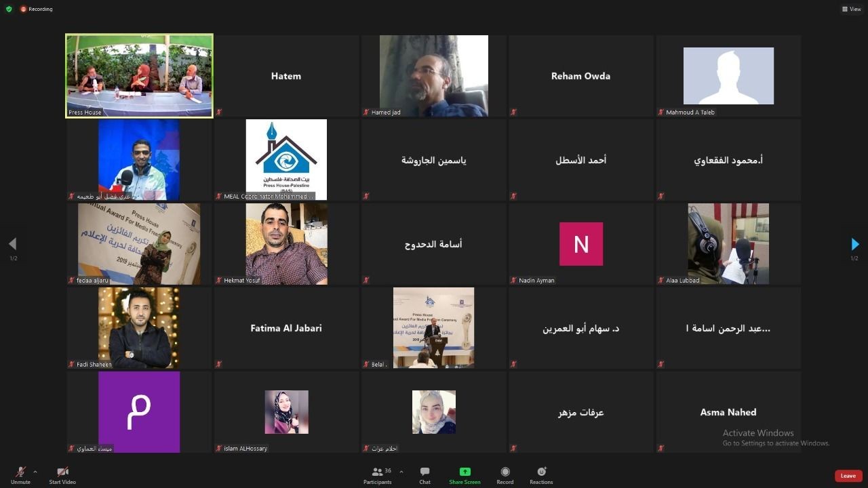Select the Press House video tile
The width and height of the screenshot is (868, 488).
coord(139,76)
